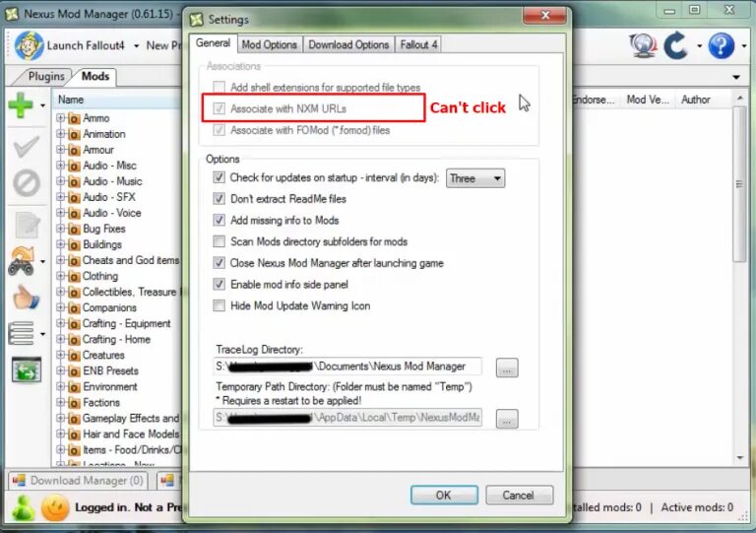Open dropdown arrow beside refresh icon
756x533 pixels.
699,46
